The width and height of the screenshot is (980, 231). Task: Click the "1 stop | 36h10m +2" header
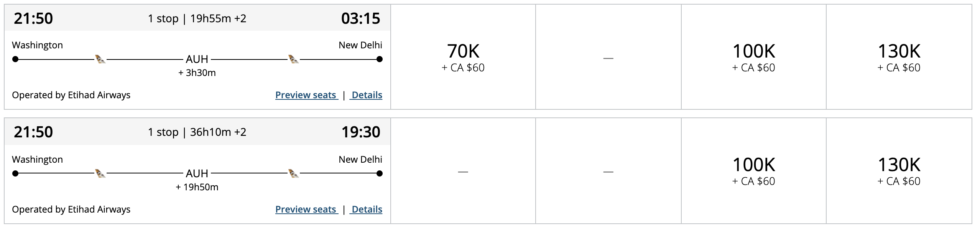pos(197,132)
